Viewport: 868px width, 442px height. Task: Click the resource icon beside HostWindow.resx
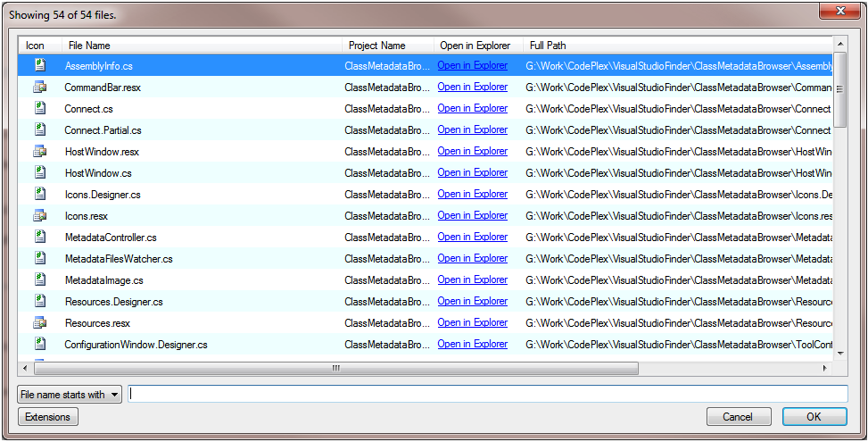click(x=40, y=151)
